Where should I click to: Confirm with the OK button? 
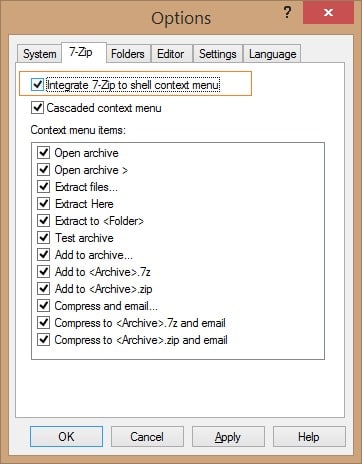(x=66, y=436)
